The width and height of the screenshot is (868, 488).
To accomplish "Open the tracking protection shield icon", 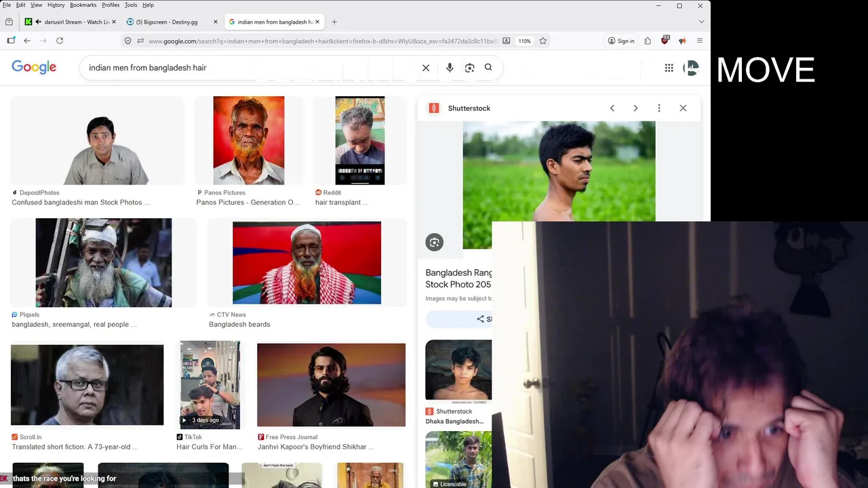I will [127, 41].
